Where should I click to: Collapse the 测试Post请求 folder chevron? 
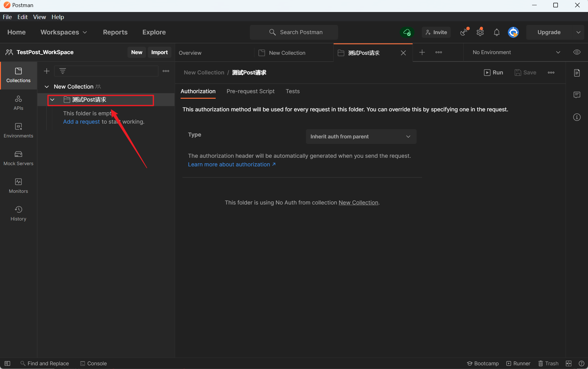(x=53, y=100)
